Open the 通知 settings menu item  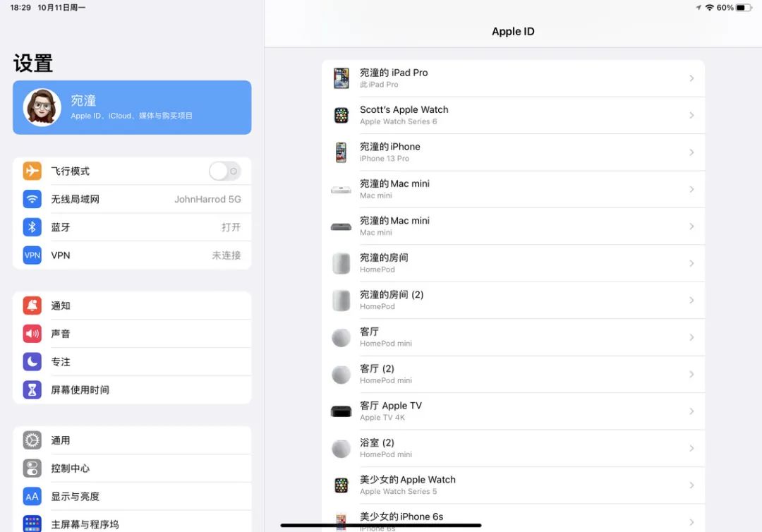pos(132,306)
